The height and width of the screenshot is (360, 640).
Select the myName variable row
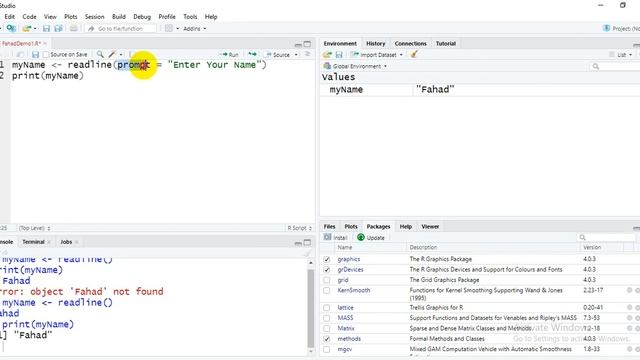point(480,90)
